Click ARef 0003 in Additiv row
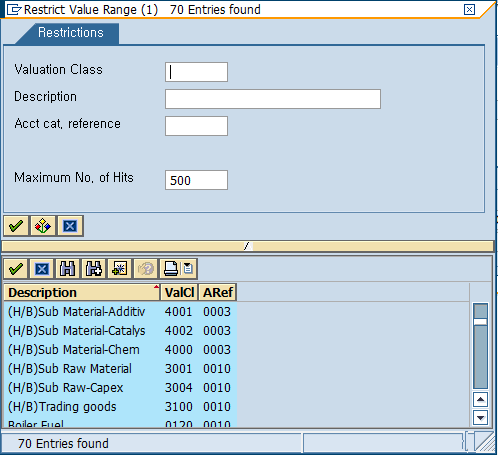 [217, 312]
